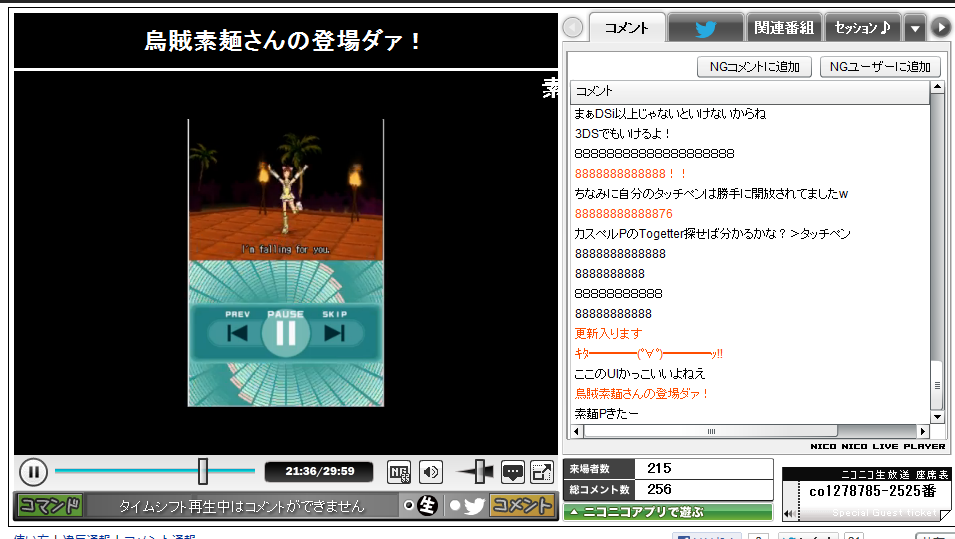Viewport: 955px width, 539px height.
Task: Select the red キタ━(ﾟ∀ﾟ)━ comment
Action: click(649, 353)
